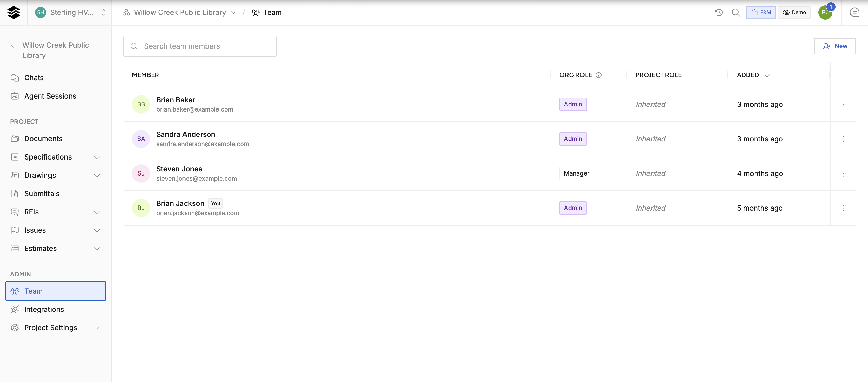The width and height of the screenshot is (868, 382).
Task: Click the stacked layers app logo
Action: point(13,12)
